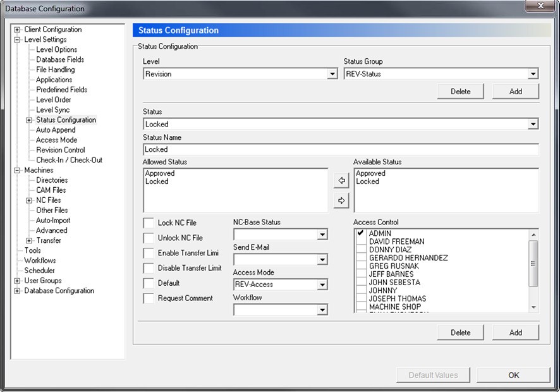Click the Delete button under Status Group

pyautogui.click(x=460, y=92)
